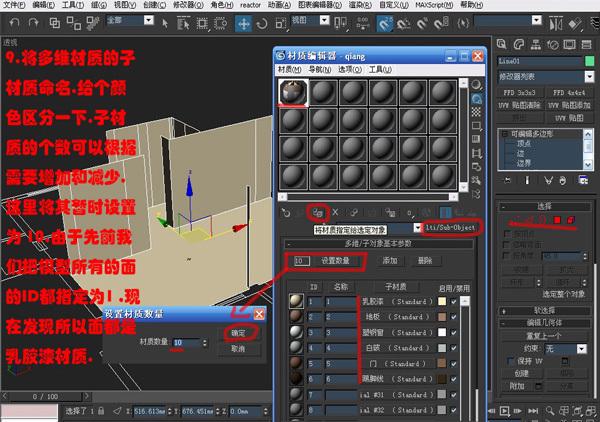Uncheck enable box for sub-material ID 4
Image resolution: width=600 pixels, height=422 pixels.
454,348
